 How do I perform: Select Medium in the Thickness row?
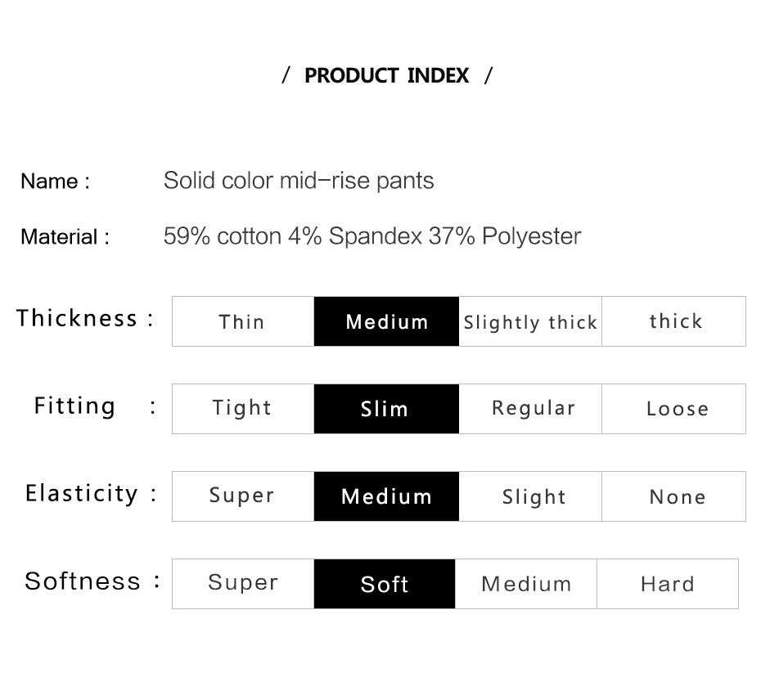386,321
